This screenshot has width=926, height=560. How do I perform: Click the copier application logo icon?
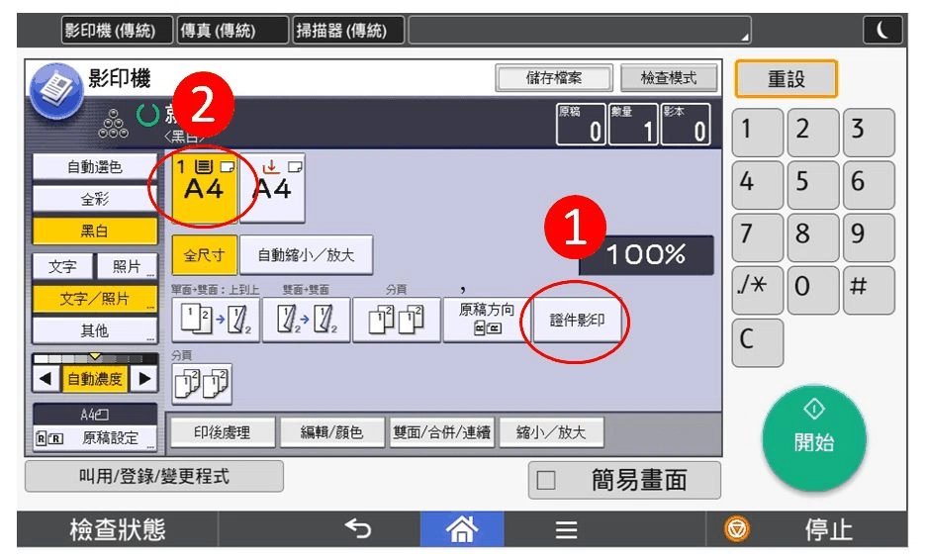[x=55, y=90]
